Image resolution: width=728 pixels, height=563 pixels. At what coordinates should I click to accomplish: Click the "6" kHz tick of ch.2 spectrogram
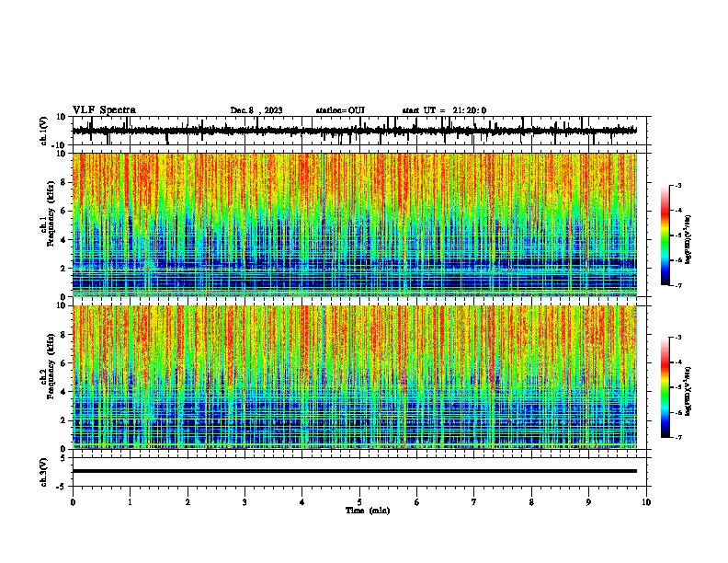[x=63, y=363]
